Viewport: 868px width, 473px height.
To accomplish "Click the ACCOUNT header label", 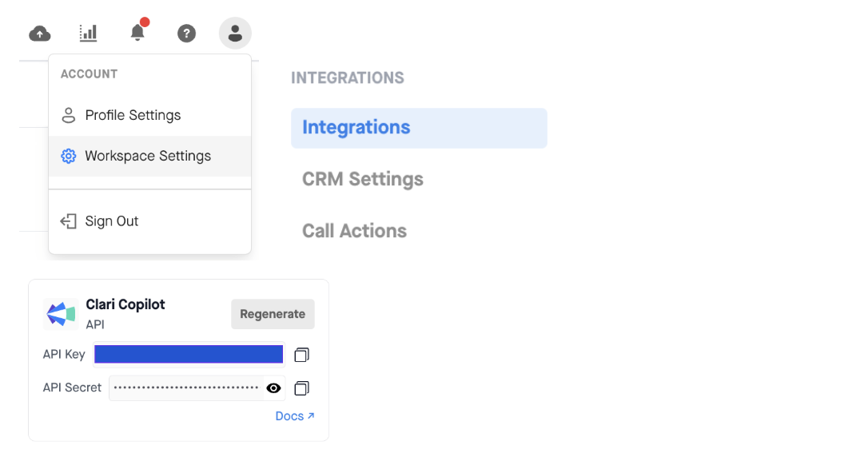I will (90, 74).
